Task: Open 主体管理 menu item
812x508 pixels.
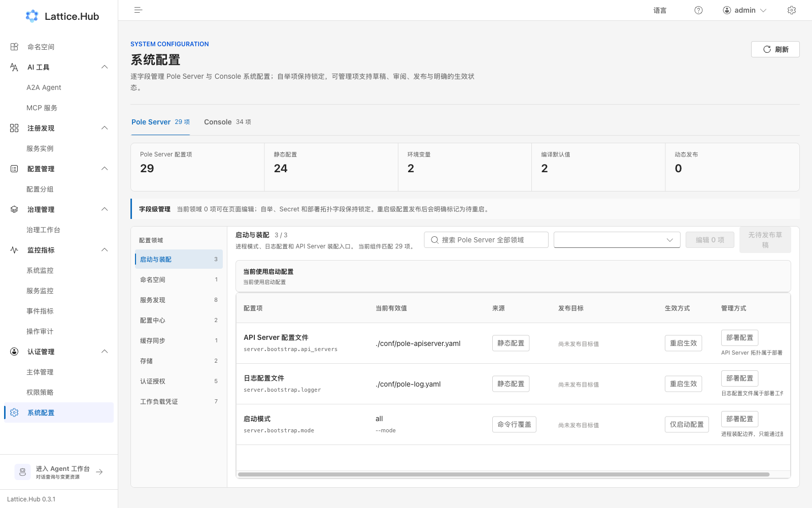Action: pyautogui.click(x=59, y=372)
